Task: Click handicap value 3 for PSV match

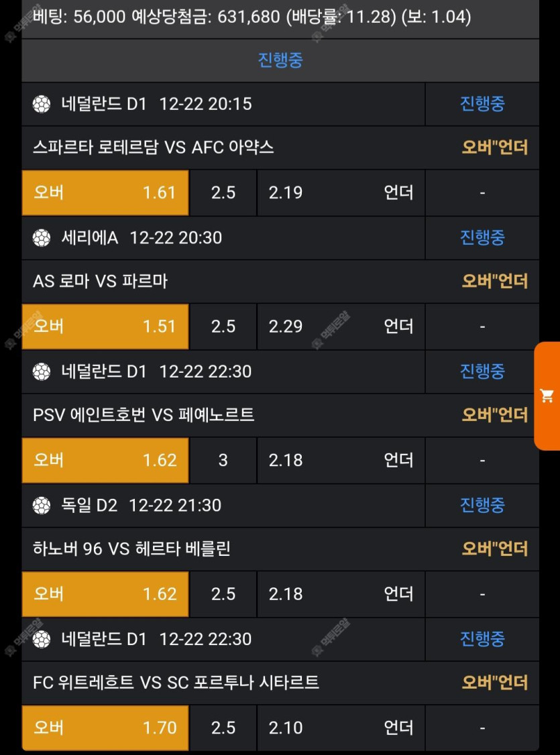Action: point(223,460)
